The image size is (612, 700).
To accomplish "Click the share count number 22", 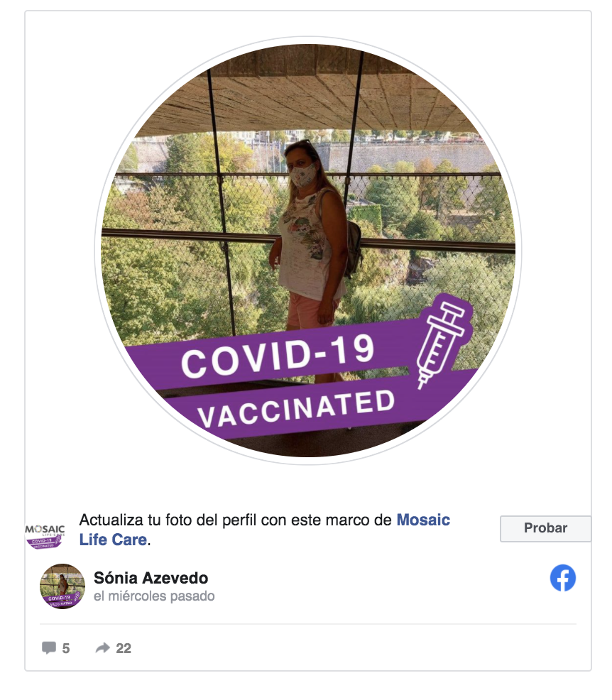I will (x=124, y=648).
